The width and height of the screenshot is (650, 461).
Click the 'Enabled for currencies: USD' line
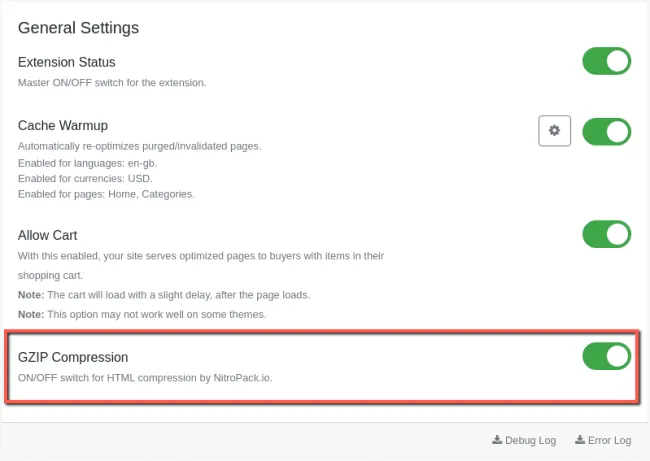pos(84,178)
